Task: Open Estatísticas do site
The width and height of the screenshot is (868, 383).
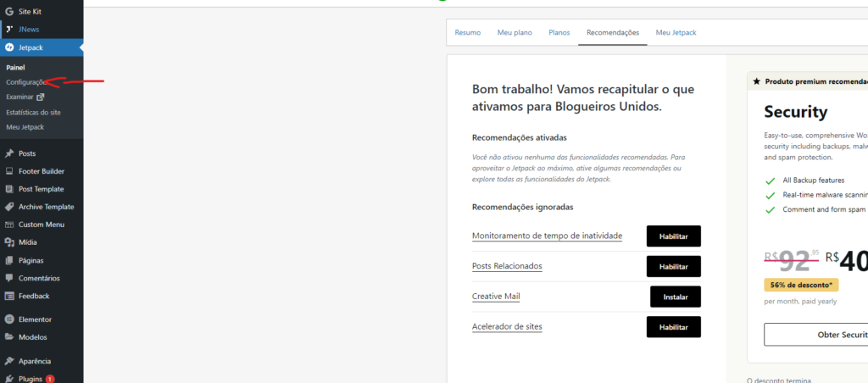Action: 33,112
